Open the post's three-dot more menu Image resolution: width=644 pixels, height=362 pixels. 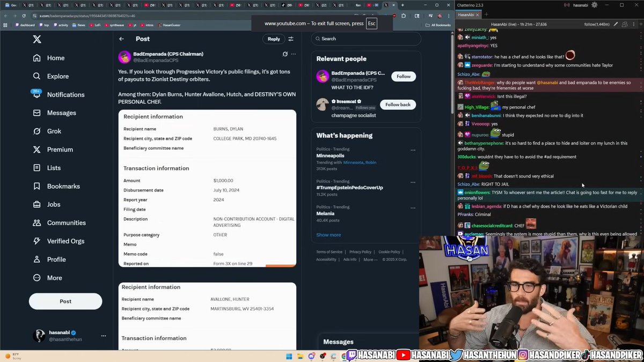click(293, 54)
